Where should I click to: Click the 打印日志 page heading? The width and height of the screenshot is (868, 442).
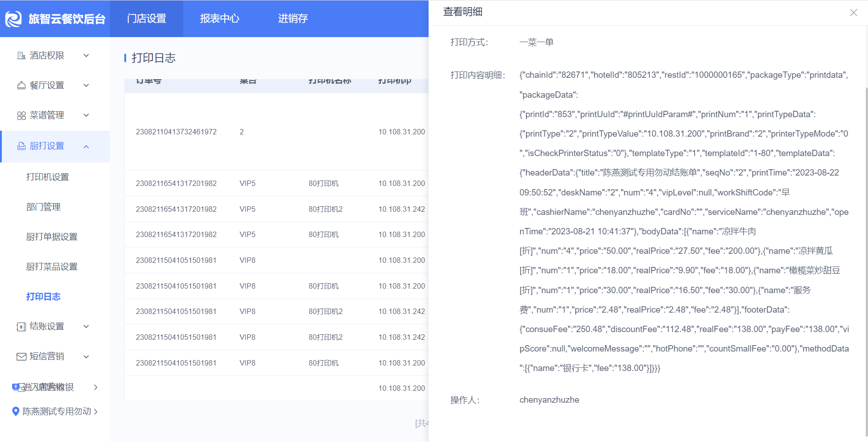[154, 58]
